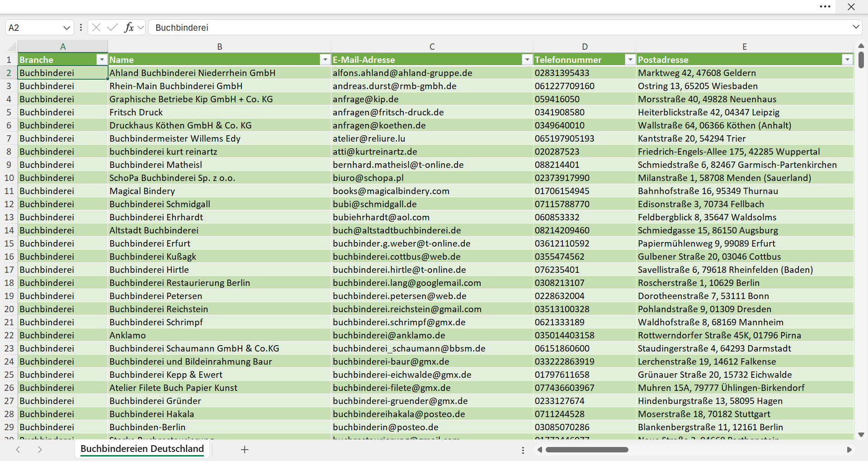Select phone number 0711244528
868x461 pixels.
585,414
